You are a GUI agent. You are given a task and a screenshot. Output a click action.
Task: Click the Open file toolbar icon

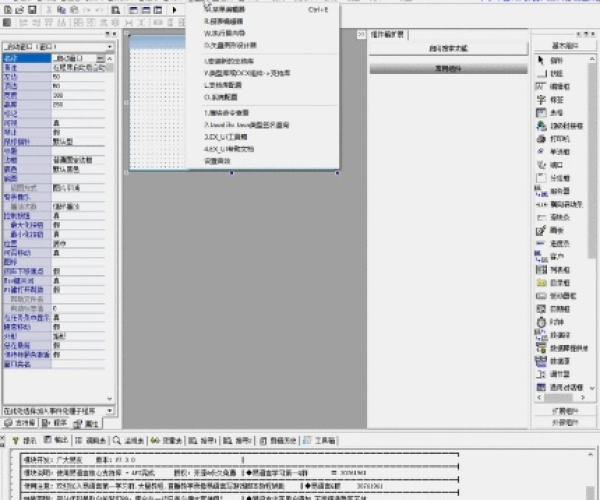19,10
